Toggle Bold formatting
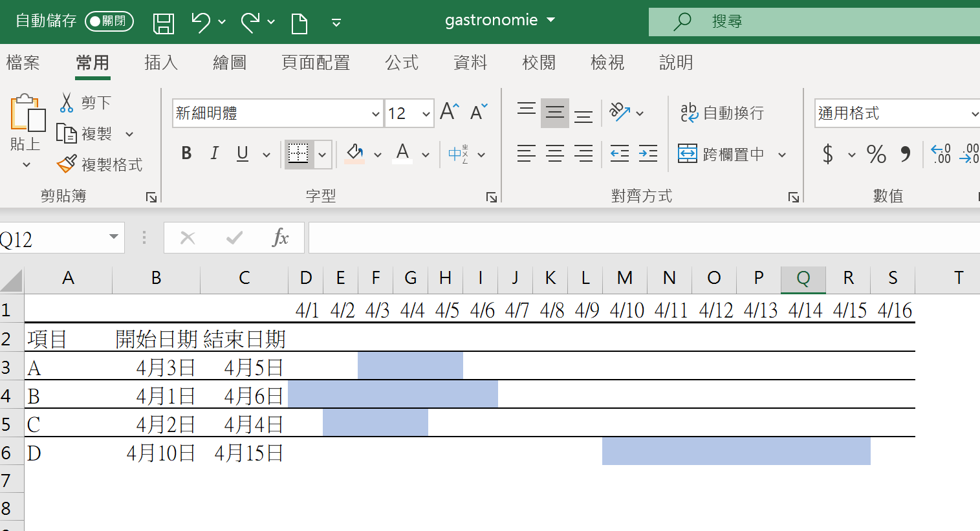Image resolution: width=980 pixels, height=531 pixels. (x=186, y=153)
